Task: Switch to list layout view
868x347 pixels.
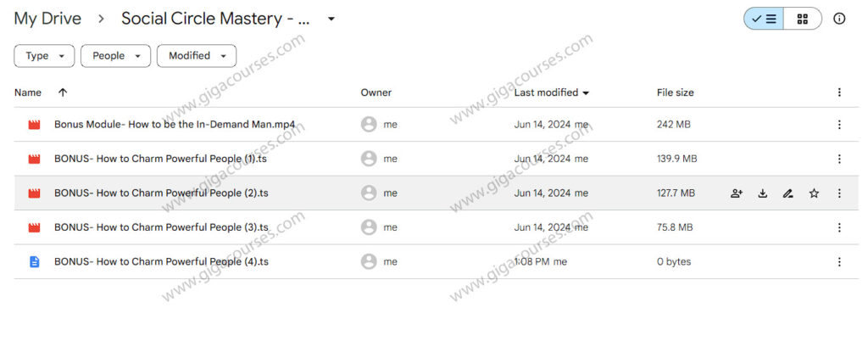Action: [764, 19]
